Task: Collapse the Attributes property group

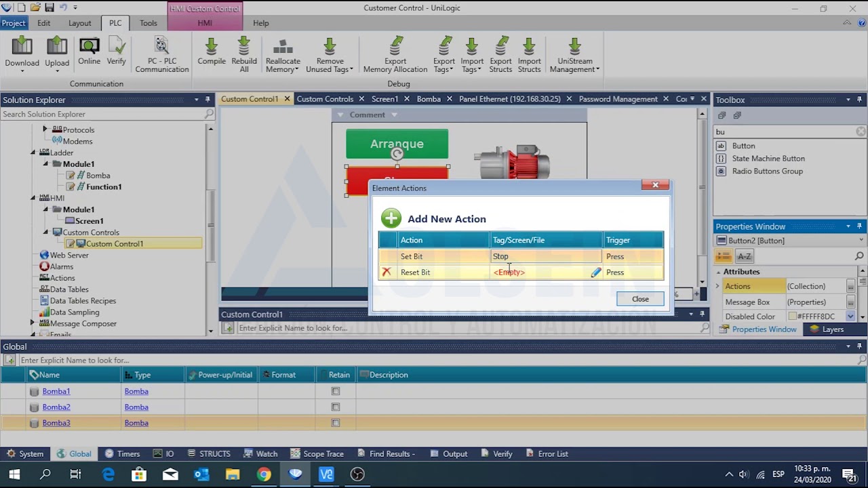Action: [x=718, y=272]
